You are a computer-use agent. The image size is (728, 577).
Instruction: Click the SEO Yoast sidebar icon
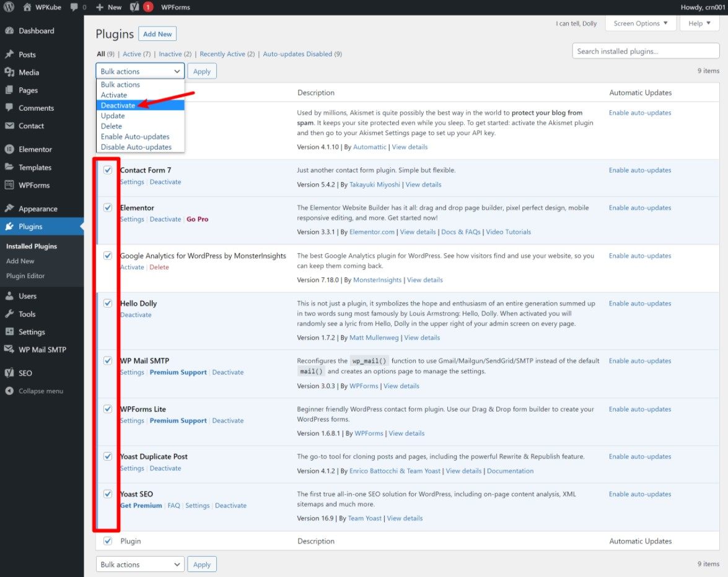click(9, 373)
